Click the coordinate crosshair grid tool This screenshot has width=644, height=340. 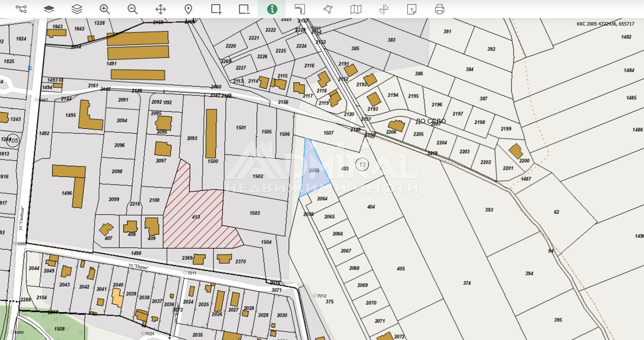pyautogui.click(x=384, y=9)
